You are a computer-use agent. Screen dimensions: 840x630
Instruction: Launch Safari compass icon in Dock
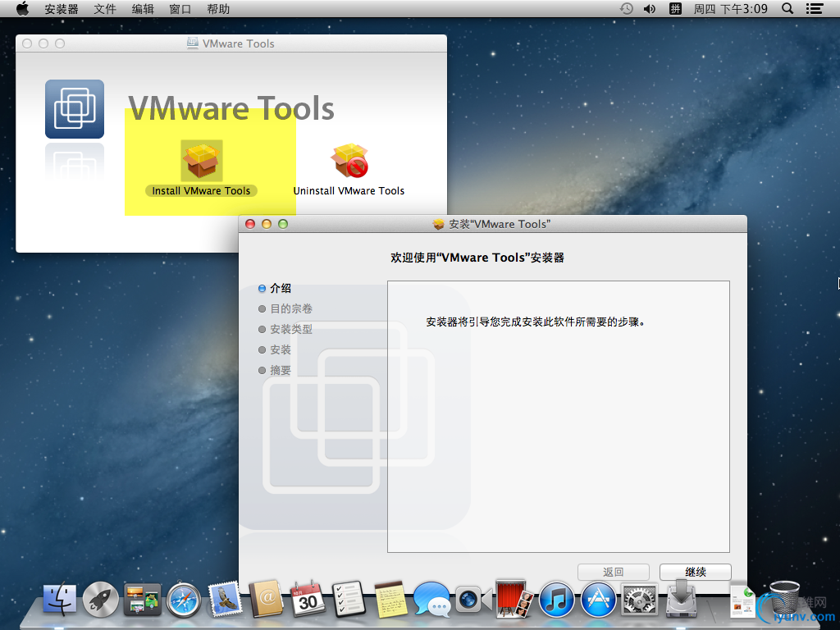[x=183, y=600]
